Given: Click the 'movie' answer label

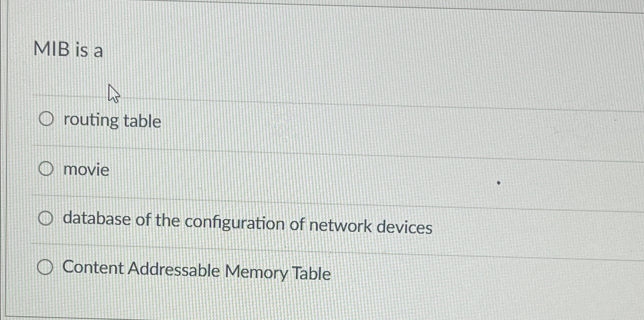Looking at the screenshot, I should [86, 170].
